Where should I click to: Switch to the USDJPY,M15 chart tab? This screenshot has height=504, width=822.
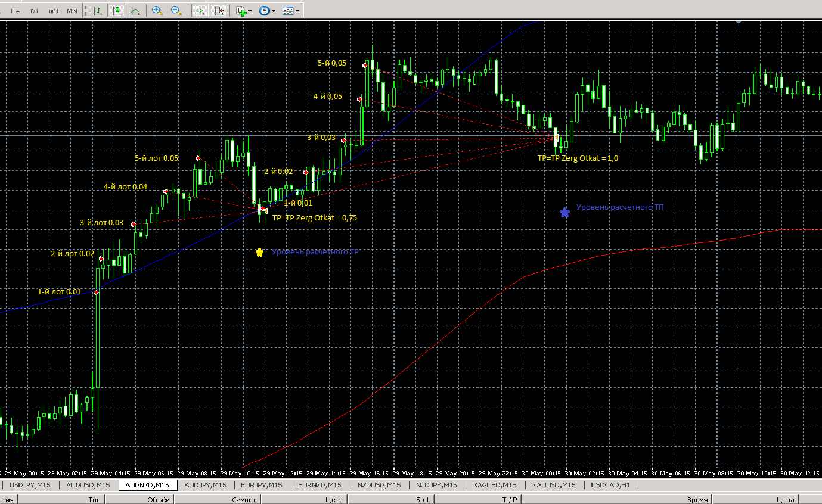click(x=30, y=485)
